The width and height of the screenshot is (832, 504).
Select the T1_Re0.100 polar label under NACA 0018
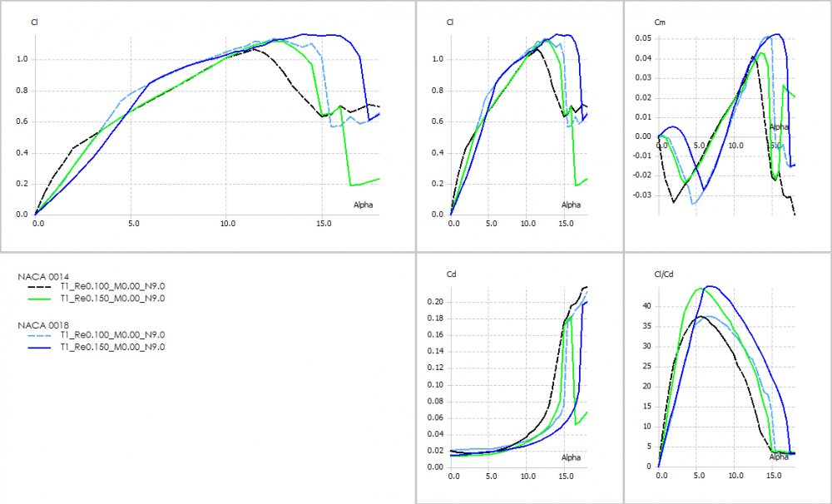pos(112,335)
